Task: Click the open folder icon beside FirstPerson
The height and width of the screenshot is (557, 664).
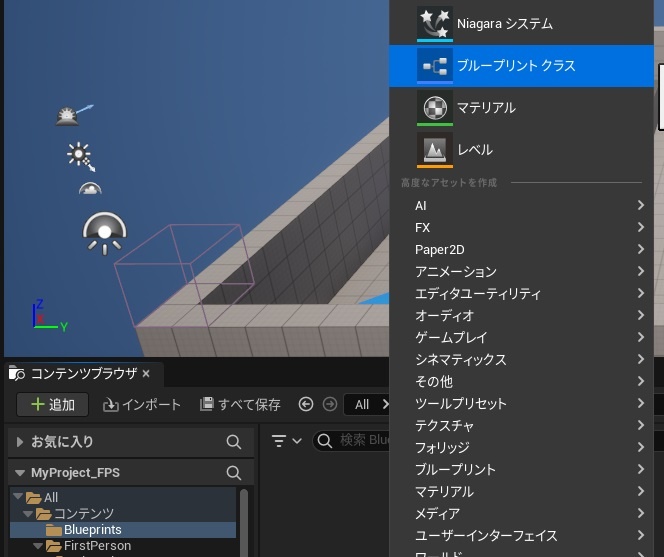Action: pyautogui.click(x=54, y=546)
